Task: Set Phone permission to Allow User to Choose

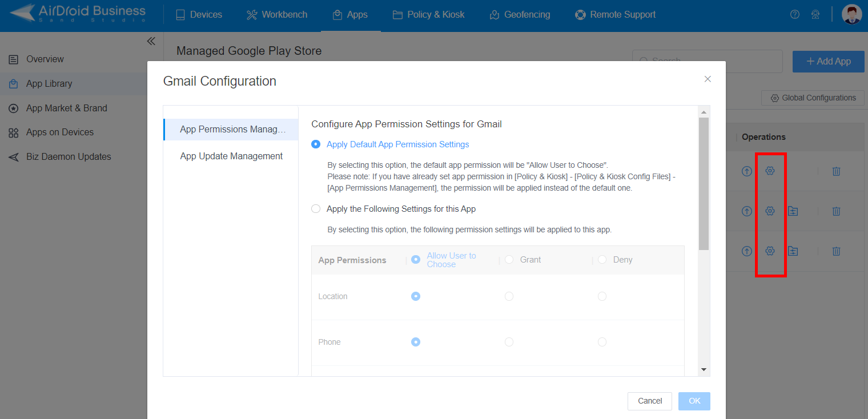Action: click(416, 342)
